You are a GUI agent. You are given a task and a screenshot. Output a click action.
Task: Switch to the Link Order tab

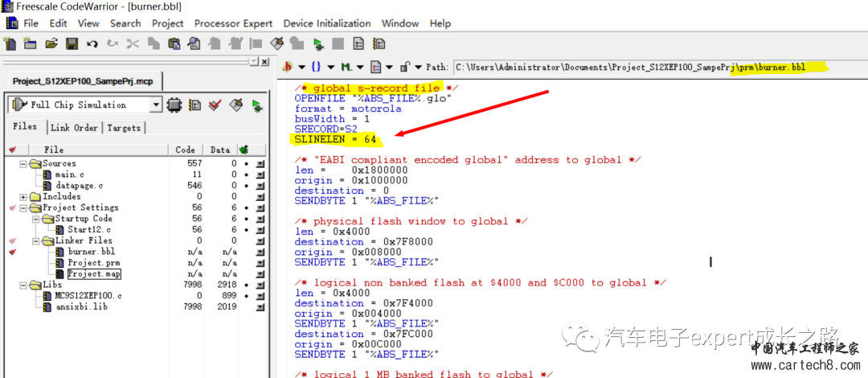(x=74, y=128)
